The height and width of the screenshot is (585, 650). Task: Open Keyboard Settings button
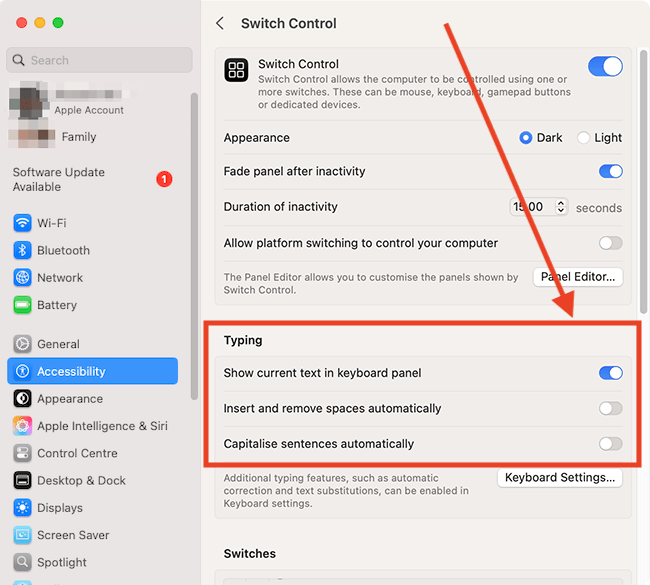(x=559, y=478)
